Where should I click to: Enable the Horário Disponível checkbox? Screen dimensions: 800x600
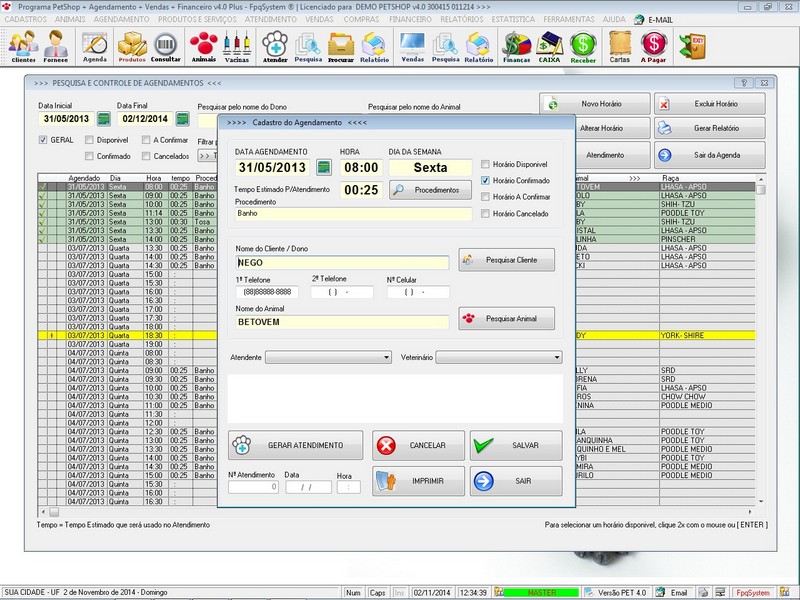pyautogui.click(x=485, y=164)
